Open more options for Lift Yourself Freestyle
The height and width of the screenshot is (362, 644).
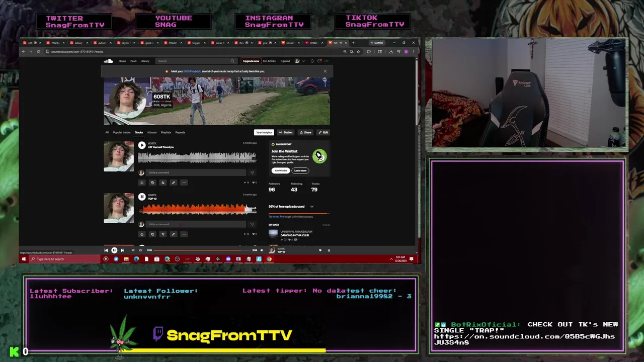pos(184,183)
